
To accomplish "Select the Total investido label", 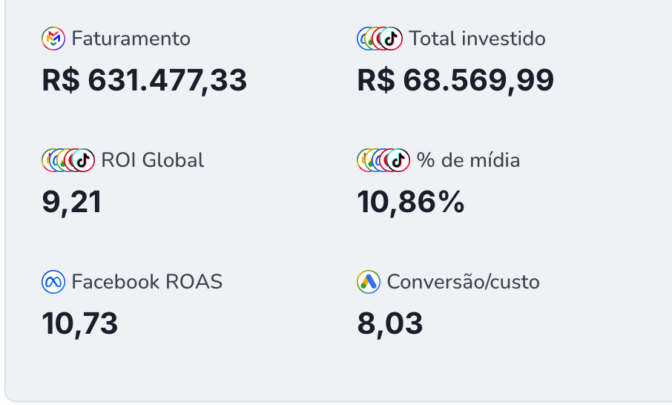I will tap(478, 39).
